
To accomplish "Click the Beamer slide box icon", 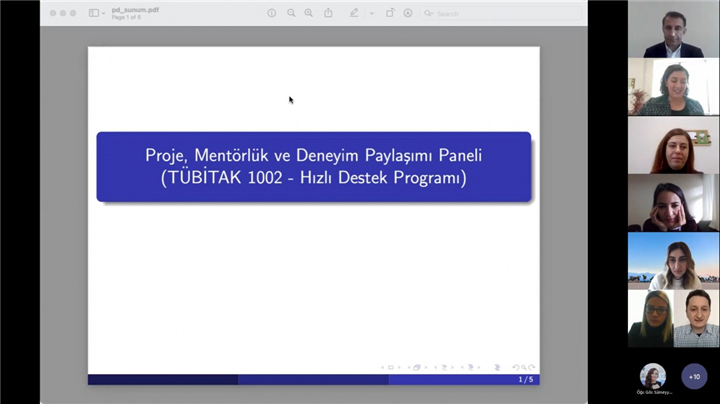I will tap(391, 367).
